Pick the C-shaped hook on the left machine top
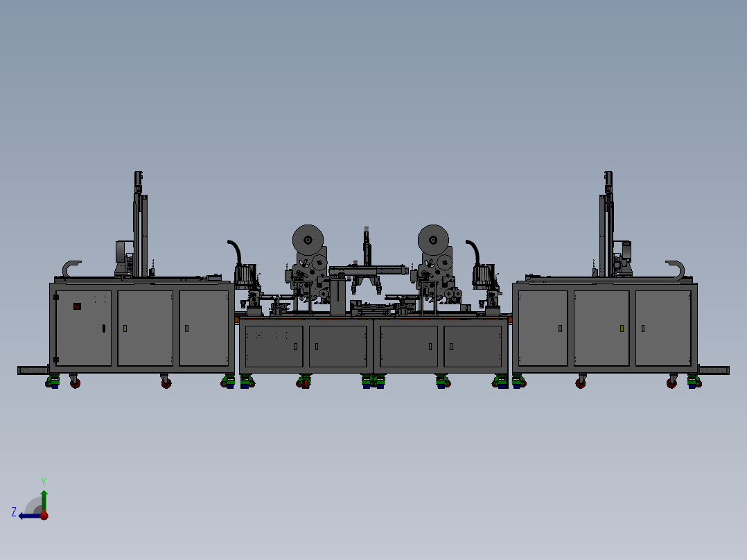The width and height of the screenshot is (747, 560). point(71,268)
